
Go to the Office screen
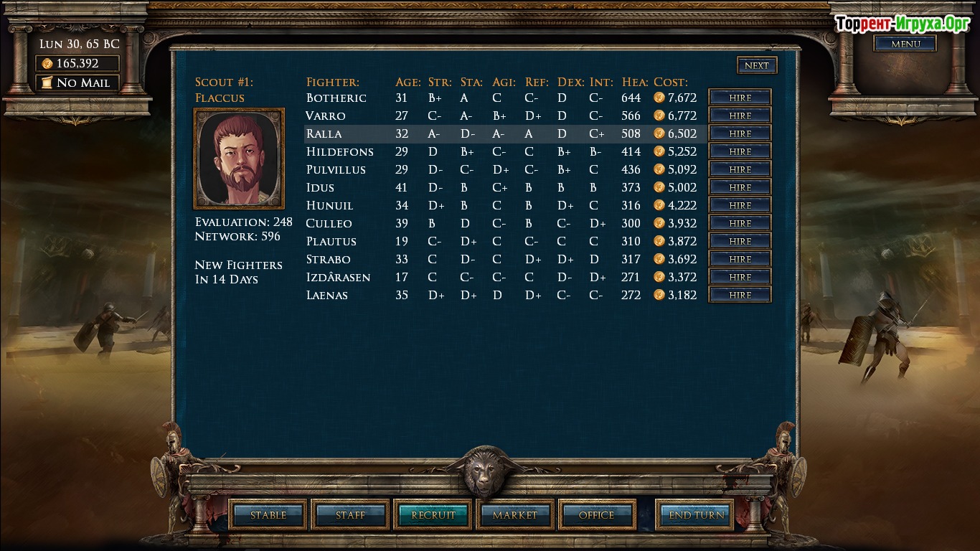click(x=597, y=515)
